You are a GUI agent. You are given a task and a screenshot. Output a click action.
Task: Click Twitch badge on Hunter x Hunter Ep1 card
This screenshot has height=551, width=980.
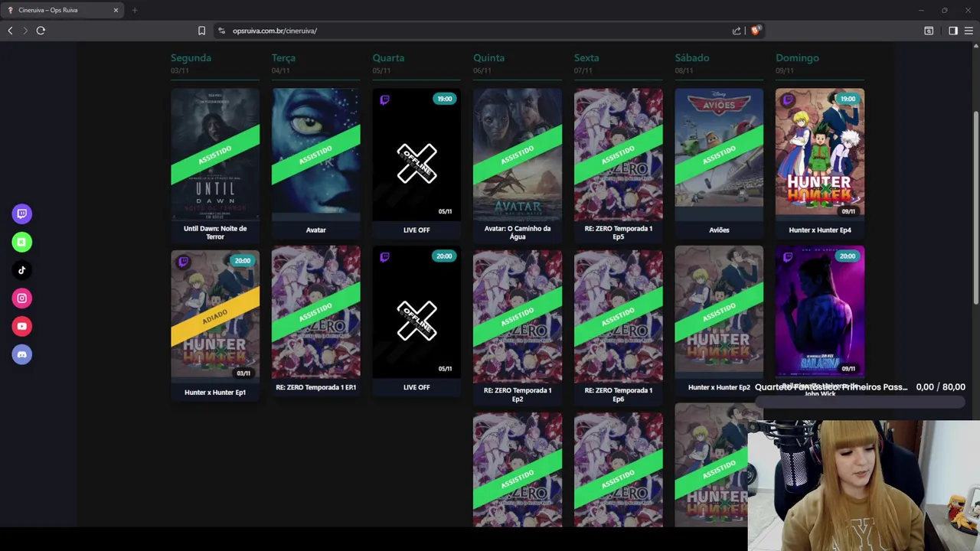[x=183, y=262]
